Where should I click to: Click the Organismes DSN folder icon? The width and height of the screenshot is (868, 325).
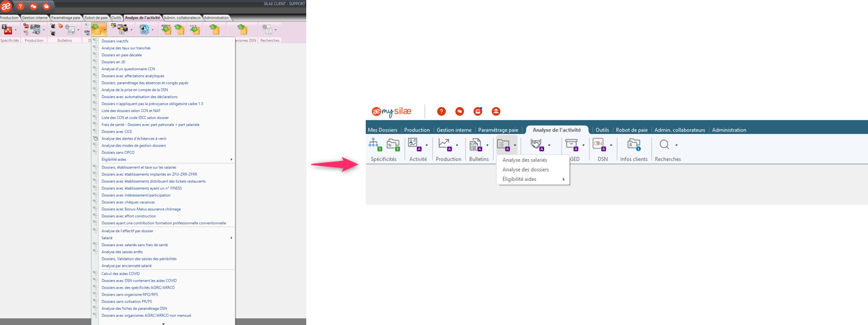(x=242, y=29)
